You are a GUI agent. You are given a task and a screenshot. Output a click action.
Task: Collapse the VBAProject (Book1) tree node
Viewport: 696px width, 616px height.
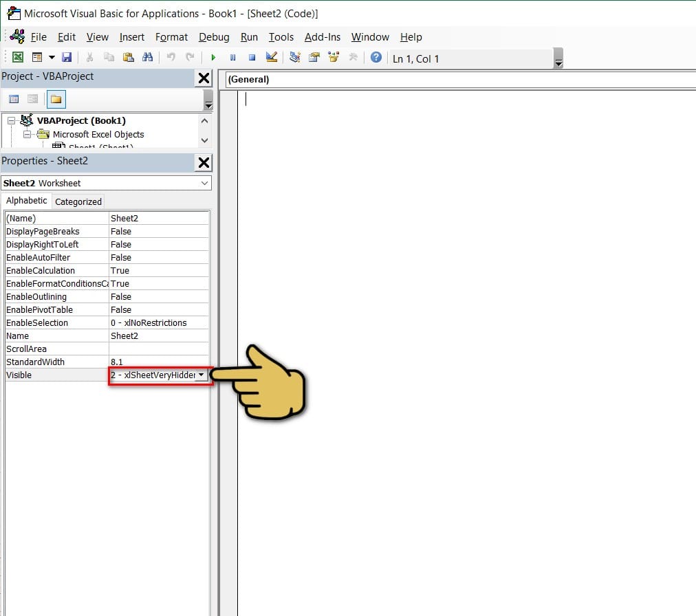click(x=11, y=121)
